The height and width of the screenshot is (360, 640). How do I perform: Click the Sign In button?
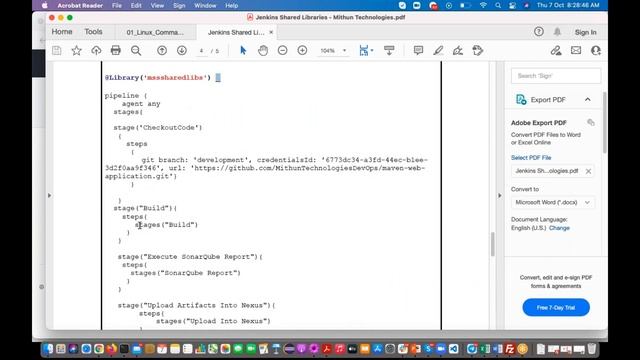click(585, 32)
